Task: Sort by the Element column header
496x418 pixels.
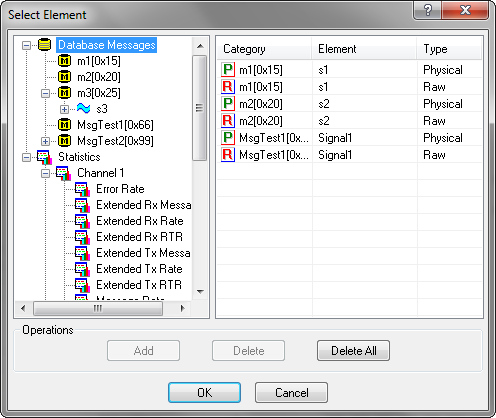Action: pos(364,49)
